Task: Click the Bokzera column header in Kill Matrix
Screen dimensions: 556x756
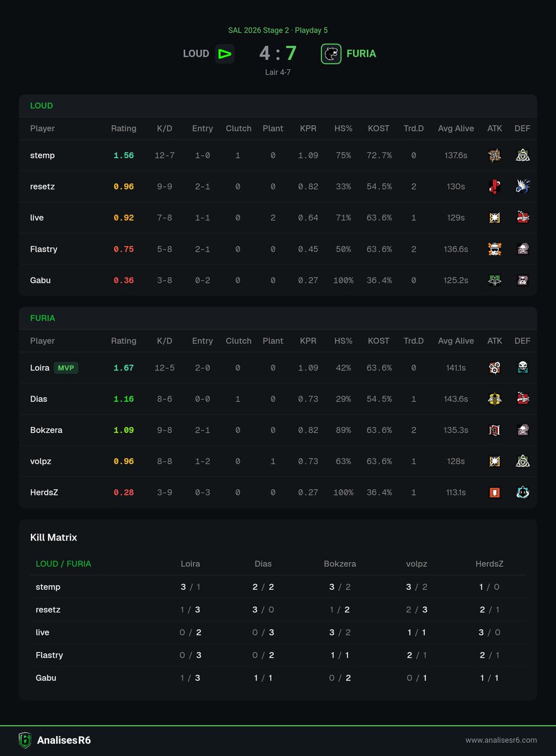Action: [340, 564]
